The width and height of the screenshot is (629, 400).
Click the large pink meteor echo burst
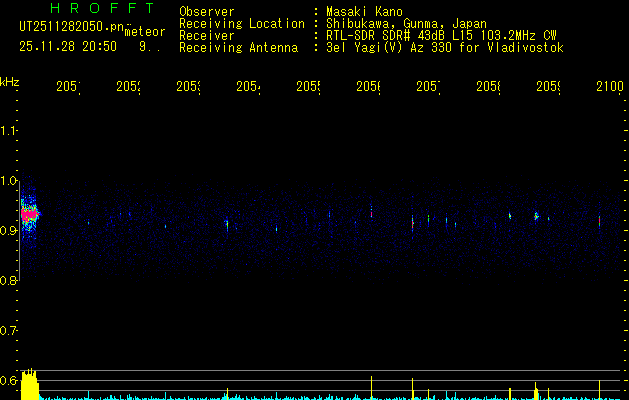click(x=30, y=215)
